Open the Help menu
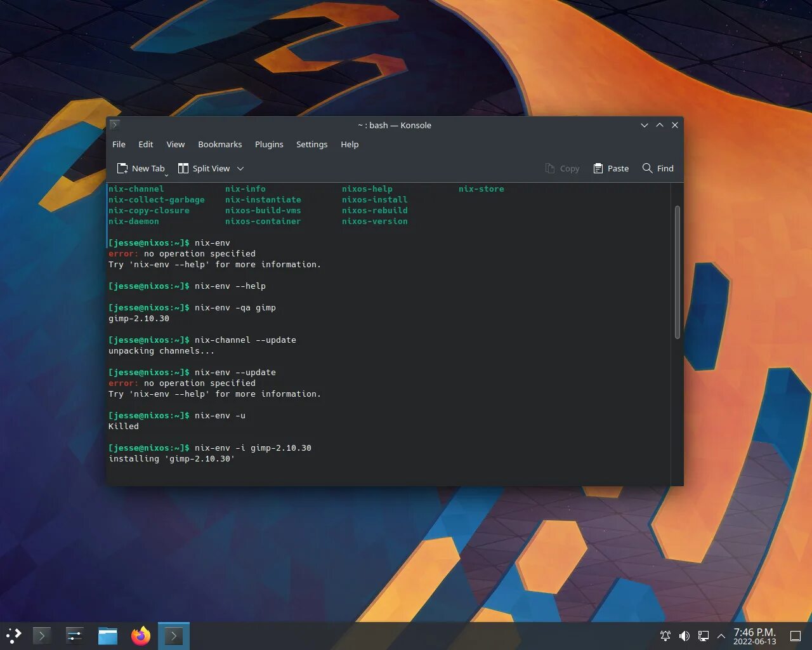Screen dimensions: 812x650 (350, 144)
